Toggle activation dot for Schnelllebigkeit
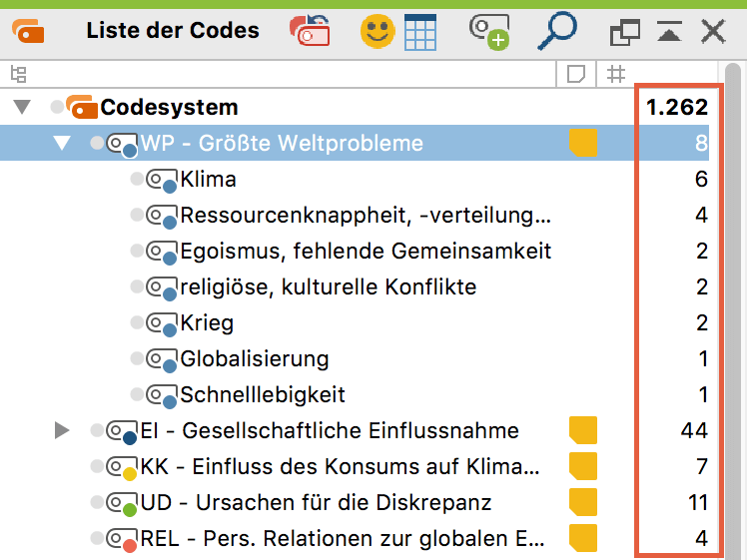747x560 pixels. (137, 394)
